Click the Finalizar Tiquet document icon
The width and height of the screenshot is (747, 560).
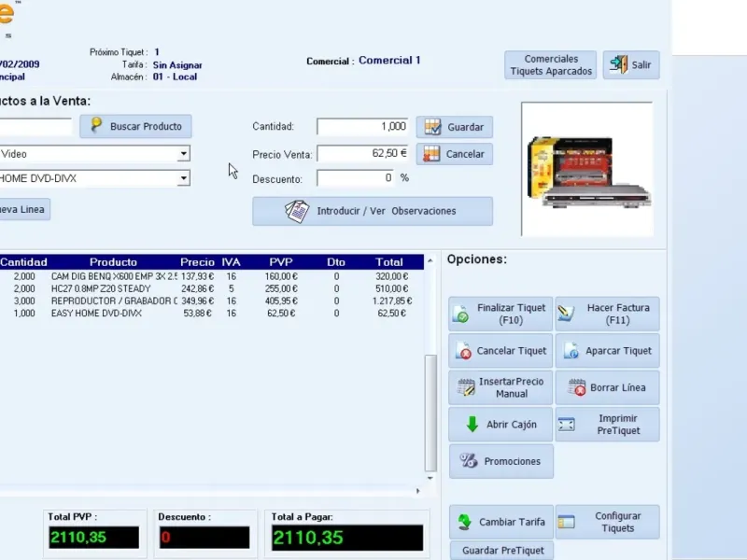[x=460, y=314]
